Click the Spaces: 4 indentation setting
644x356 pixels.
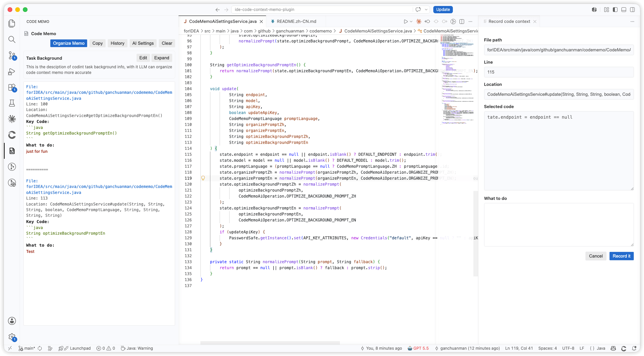tap(547, 348)
